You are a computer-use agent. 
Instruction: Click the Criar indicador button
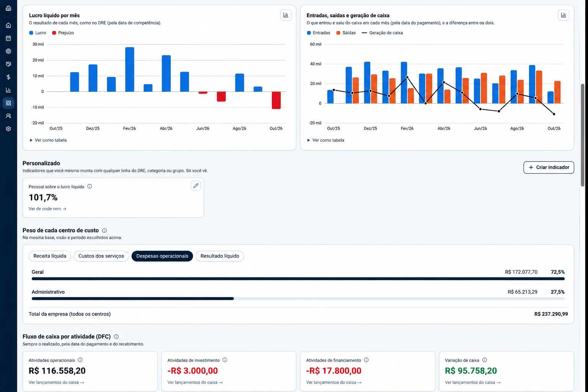pyautogui.click(x=549, y=167)
